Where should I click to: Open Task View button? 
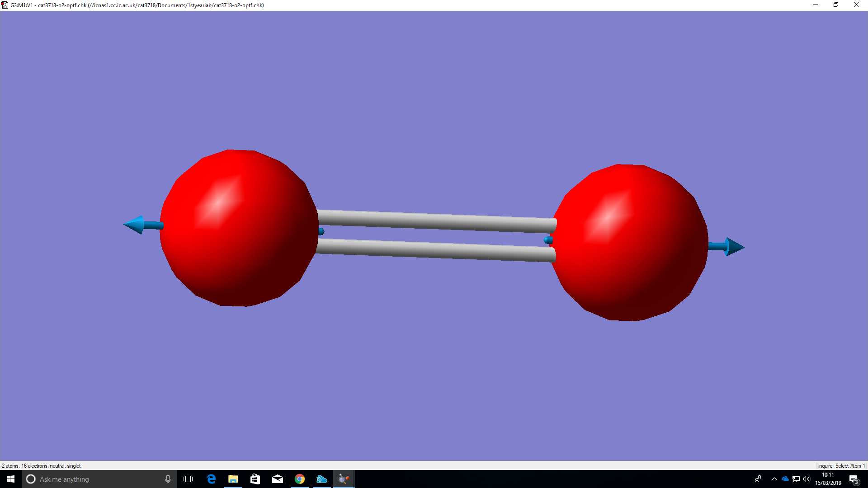[x=188, y=479]
